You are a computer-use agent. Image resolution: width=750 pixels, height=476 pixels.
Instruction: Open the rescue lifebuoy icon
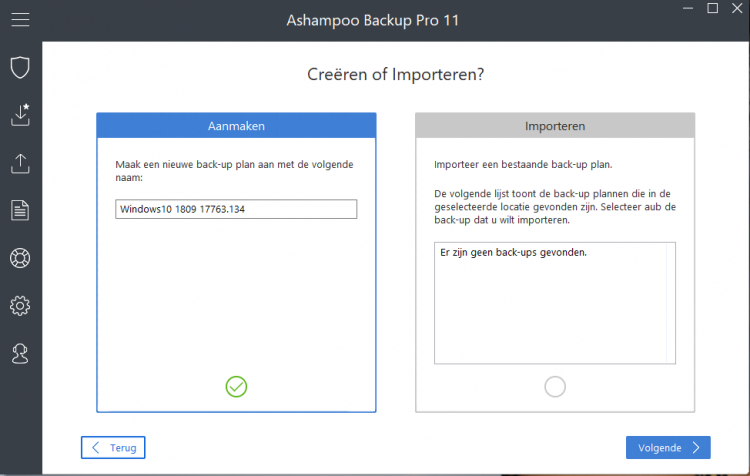(x=20, y=258)
